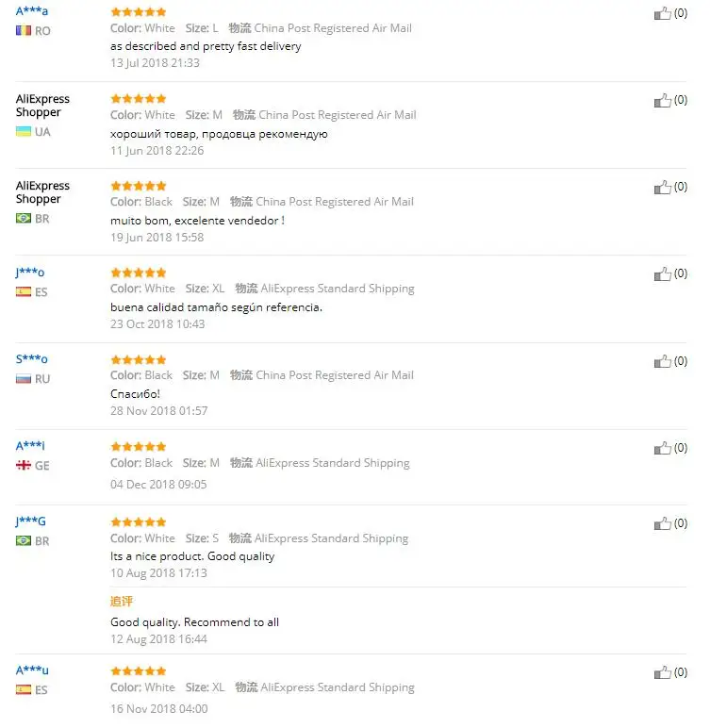Click the username S***o
The width and height of the screenshot is (710, 728).
(x=31, y=359)
